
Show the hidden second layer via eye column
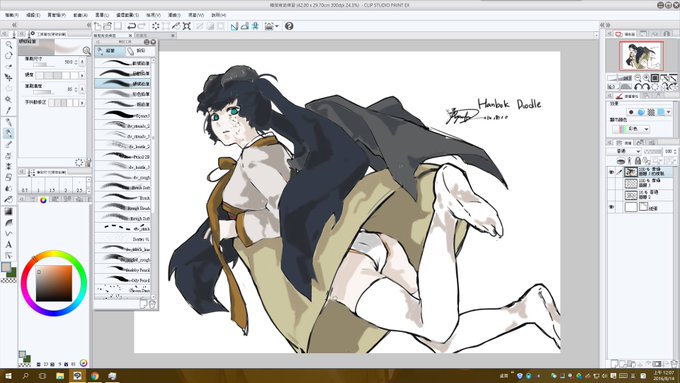tap(611, 184)
